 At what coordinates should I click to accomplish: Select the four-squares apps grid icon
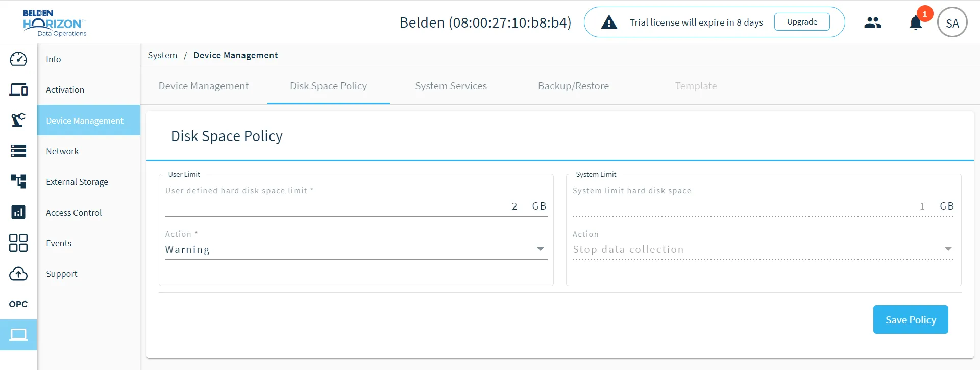[x=18, y=243]
